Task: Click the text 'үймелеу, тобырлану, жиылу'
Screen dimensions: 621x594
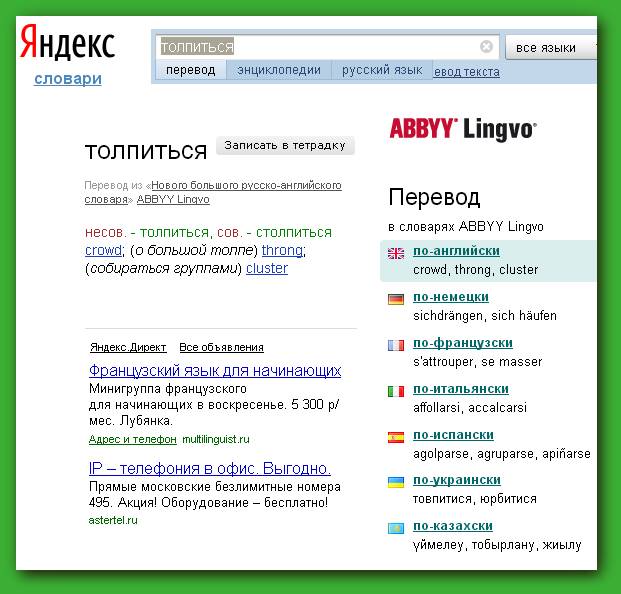Action: 497,545
